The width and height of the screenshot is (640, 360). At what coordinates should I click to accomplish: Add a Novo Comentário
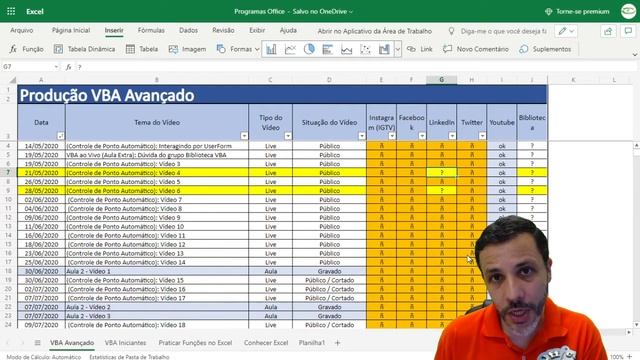tap(476, 49)
